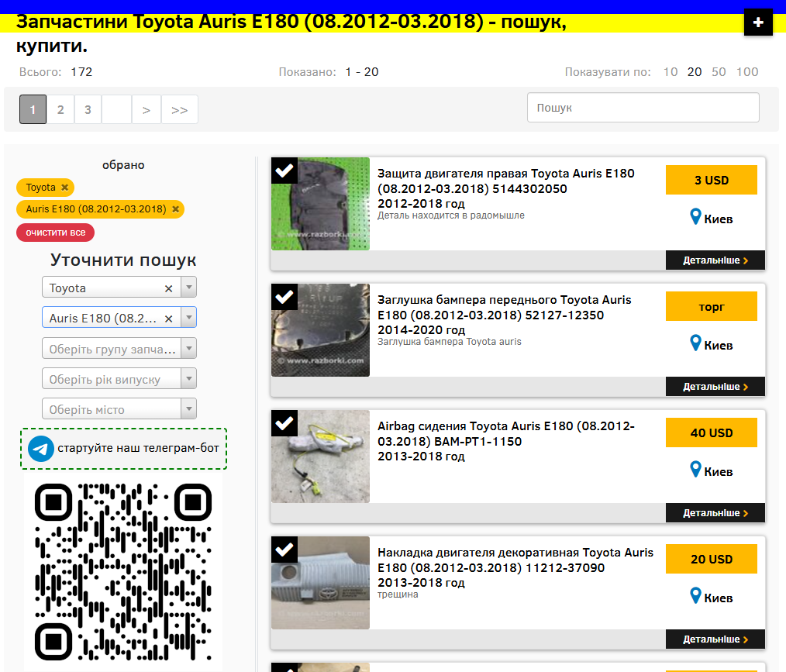Show 10 items per page
The width and height of the screenshot is (786, 672).
tap(671, 72)
